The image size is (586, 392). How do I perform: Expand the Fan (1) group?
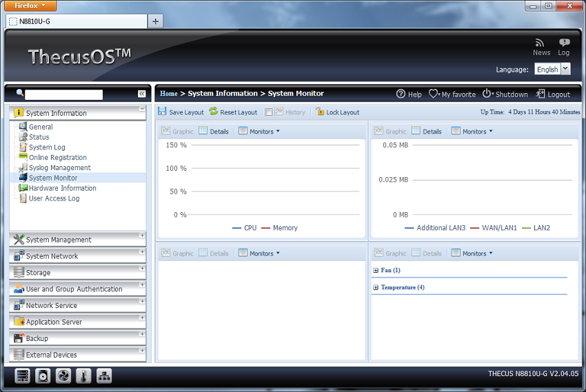point(376,270)
